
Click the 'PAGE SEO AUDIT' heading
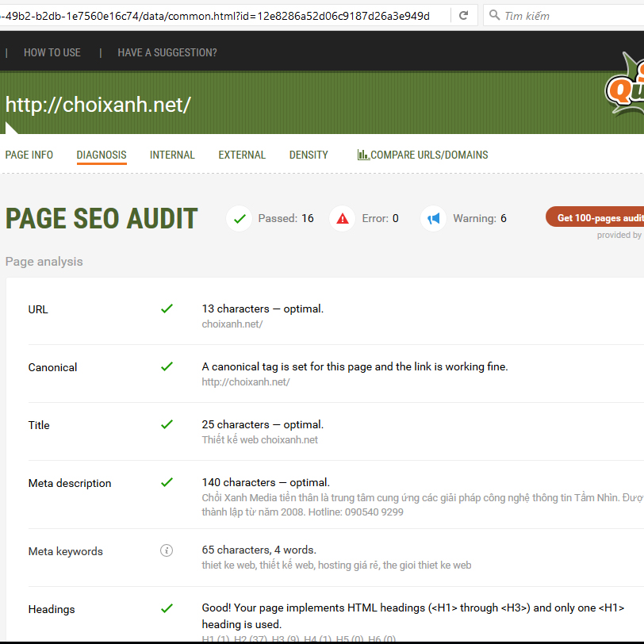(x=102, y=219)
